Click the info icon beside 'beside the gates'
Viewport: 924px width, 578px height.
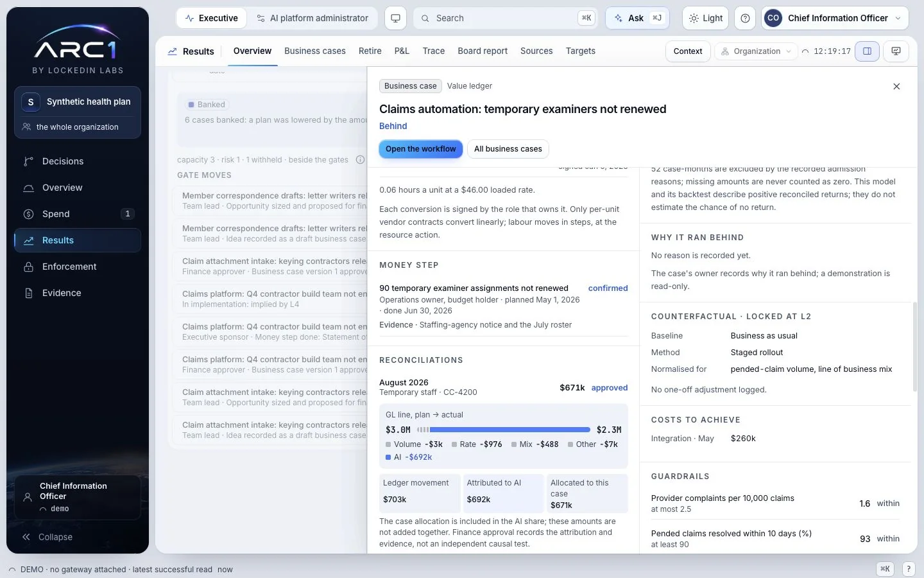tap(360, 160)
